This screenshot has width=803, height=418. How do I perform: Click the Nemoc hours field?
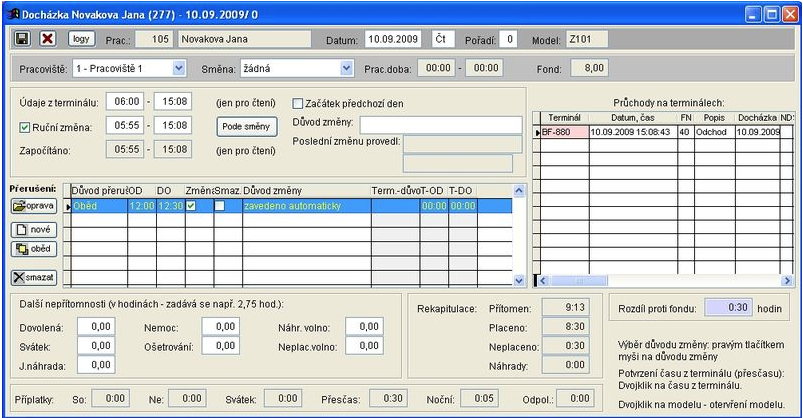tap(221, 326)
